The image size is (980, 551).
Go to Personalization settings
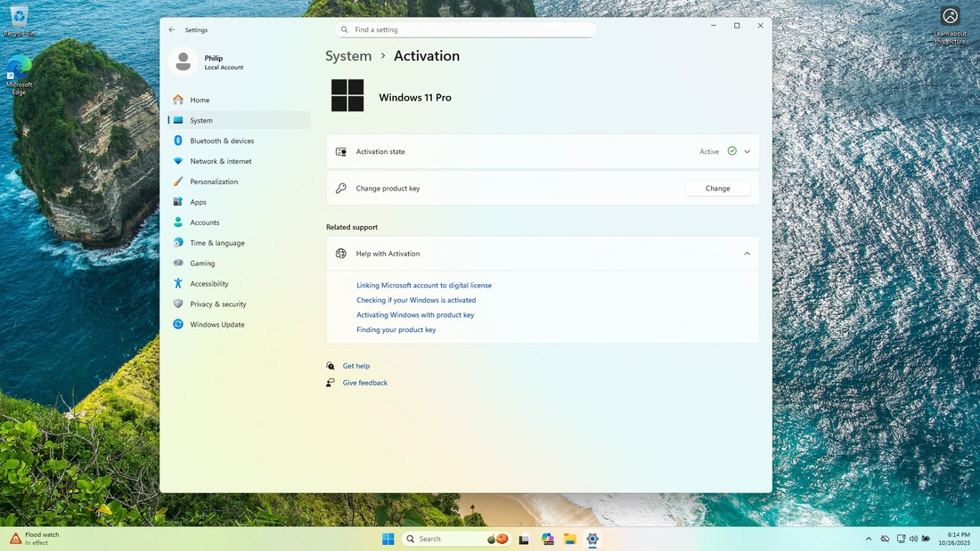click(214, 182)
